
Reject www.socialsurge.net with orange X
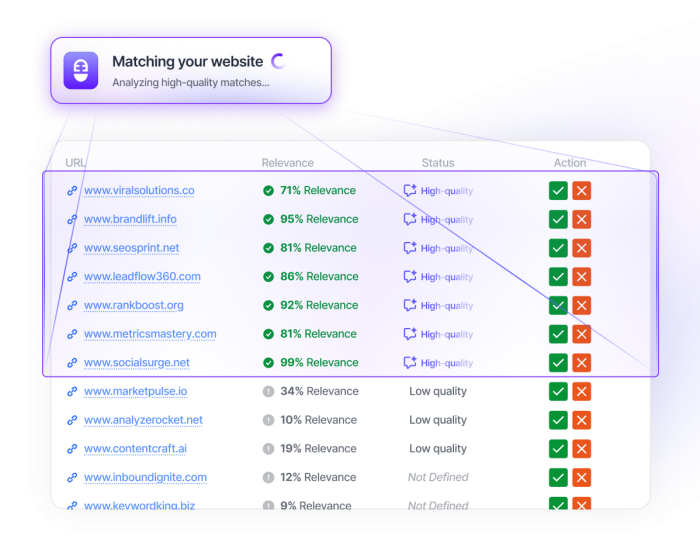click(x=582, y=363)
